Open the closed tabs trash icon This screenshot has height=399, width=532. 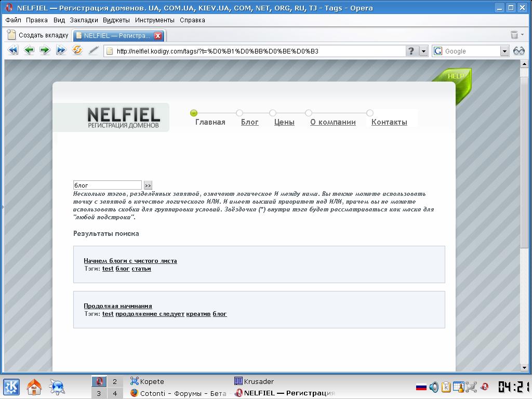click(x=514, y=35)
